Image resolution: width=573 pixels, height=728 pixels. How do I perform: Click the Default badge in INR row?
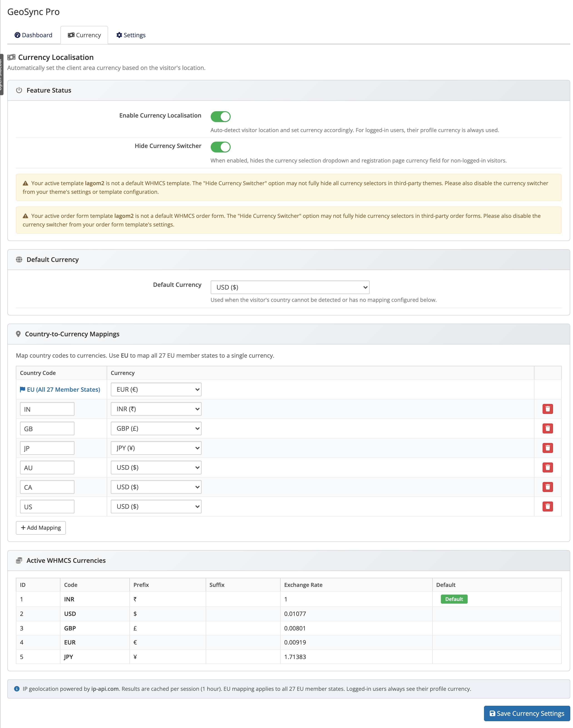pyautogui.click(x=454, y=599)
